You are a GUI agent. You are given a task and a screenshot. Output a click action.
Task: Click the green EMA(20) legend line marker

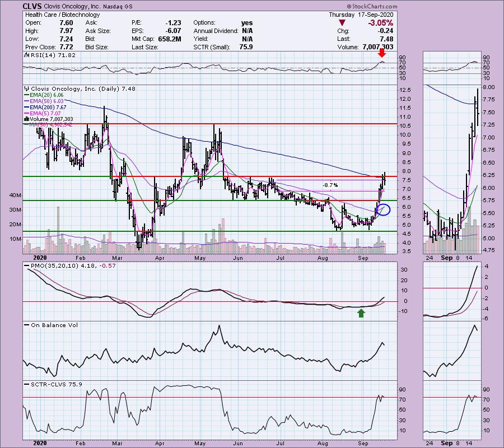(27, 95)
